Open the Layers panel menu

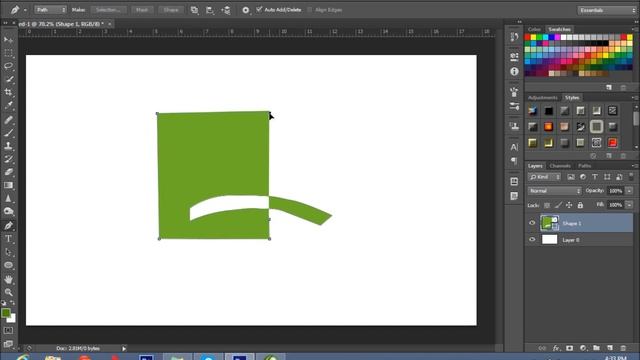coord(634,166)
